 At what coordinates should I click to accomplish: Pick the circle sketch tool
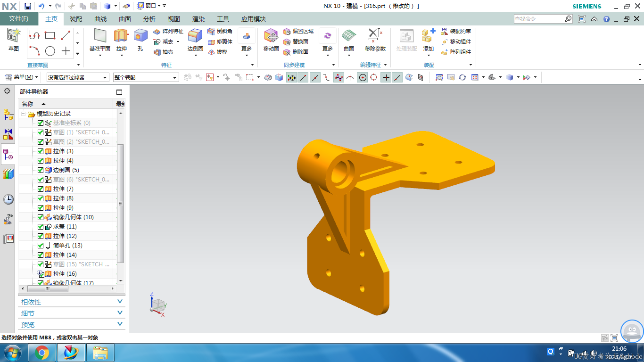click(x=50, y=51)
